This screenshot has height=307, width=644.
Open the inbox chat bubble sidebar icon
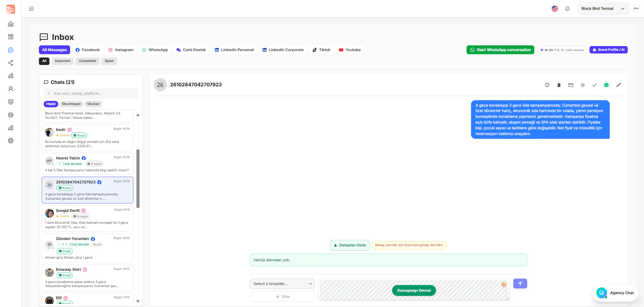[11, 50]
